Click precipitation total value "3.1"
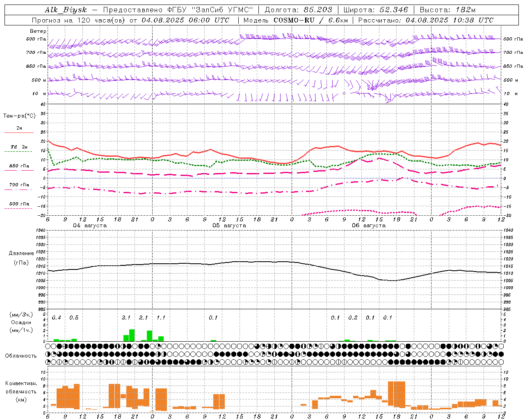Image resolution: width=525 pixels, height=420 pixels. pos(126,318)
